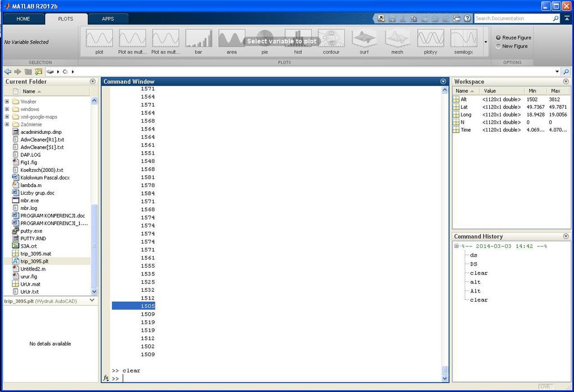
Task: Choose the surf surface plot type
Action: pyautogui.click(x=364, y=42)
